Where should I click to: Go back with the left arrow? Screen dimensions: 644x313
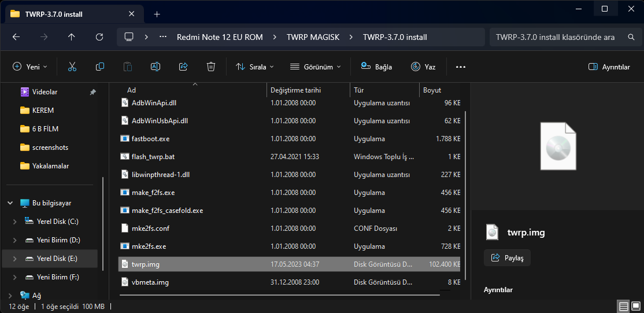[x=16, y=37]
